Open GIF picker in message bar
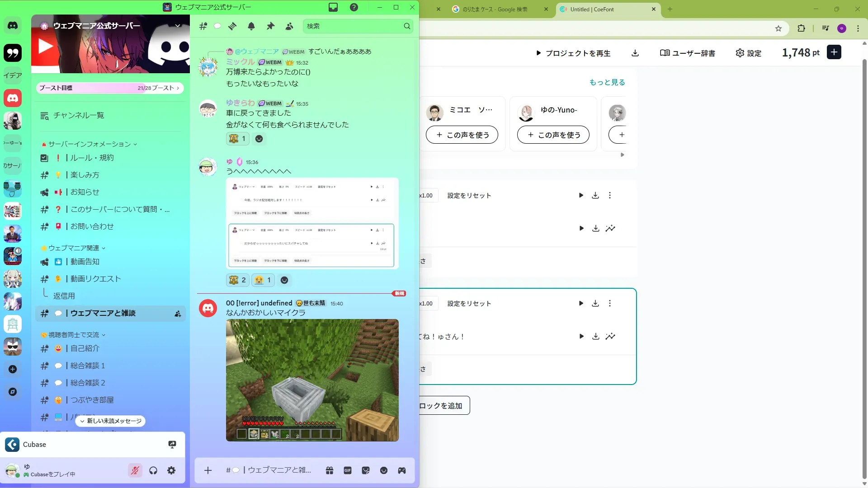868x488 pixels. [347, 470]
